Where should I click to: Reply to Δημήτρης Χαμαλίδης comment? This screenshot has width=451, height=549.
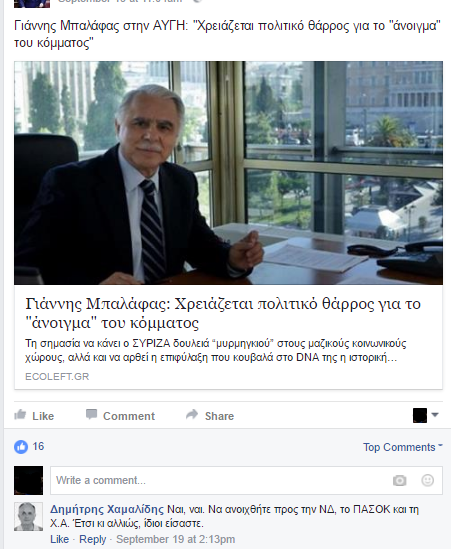tap(92, 539)
